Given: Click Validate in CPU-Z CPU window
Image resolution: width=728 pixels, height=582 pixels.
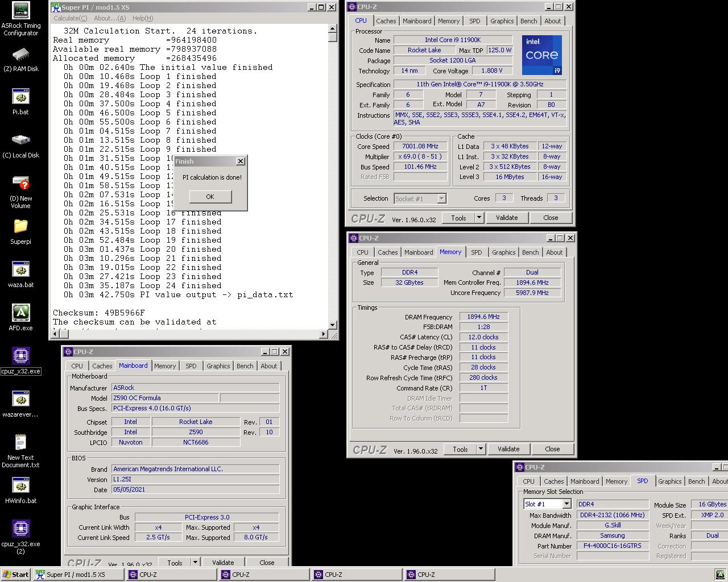Looking at the screenshot, I should tap(507, 218).
